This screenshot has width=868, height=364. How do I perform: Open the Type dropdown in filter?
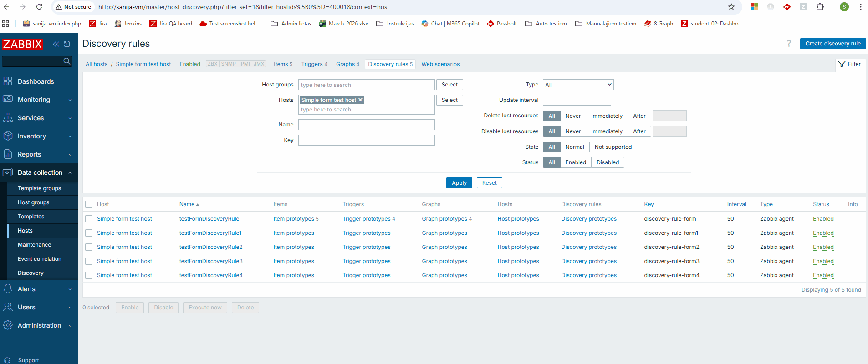click(578, 85)
